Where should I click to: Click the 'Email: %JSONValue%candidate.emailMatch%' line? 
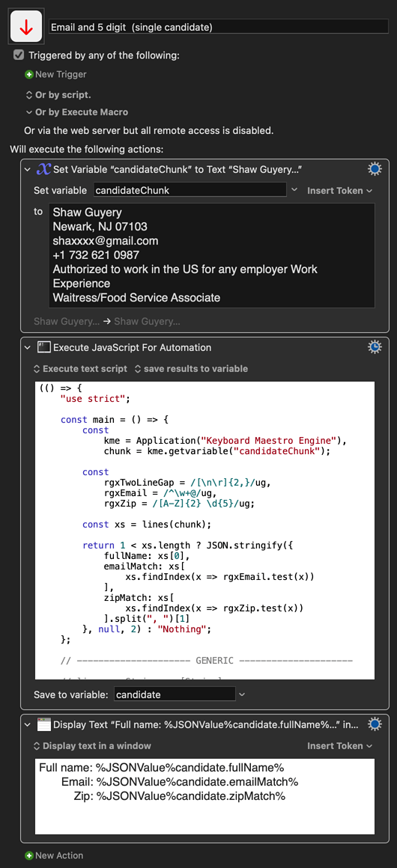pos(181,782)
